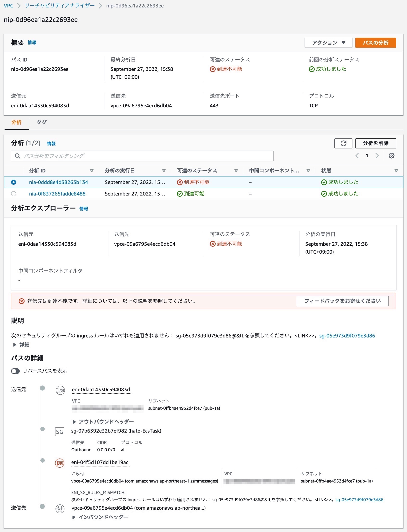Refresh the analysis list
This screenshot has height=532, width=407.
343,143
